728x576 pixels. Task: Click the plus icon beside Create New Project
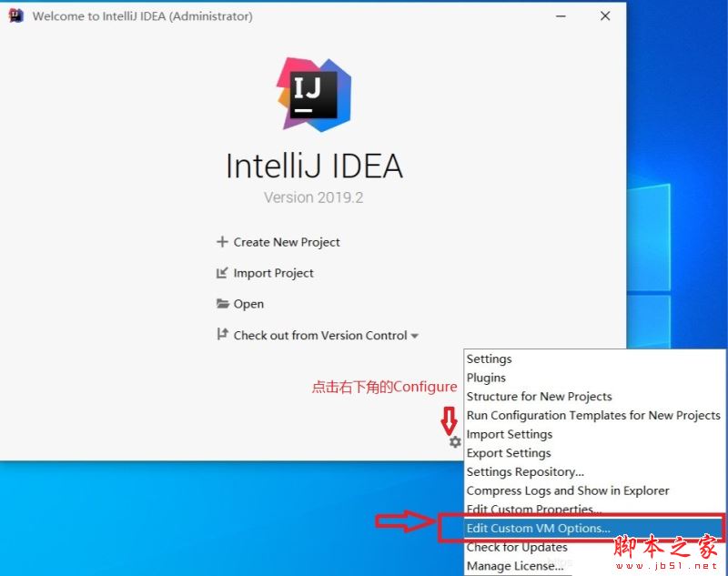tap(222, 242)
